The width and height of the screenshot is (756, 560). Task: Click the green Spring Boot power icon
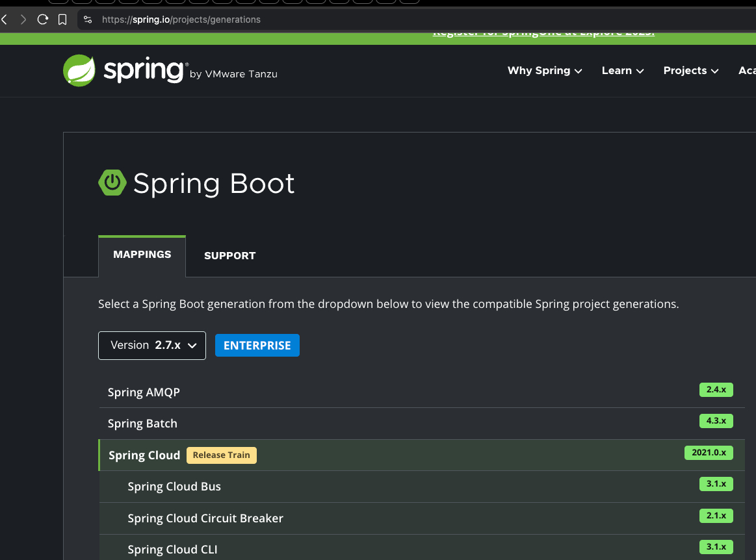[x=112, y=183]
